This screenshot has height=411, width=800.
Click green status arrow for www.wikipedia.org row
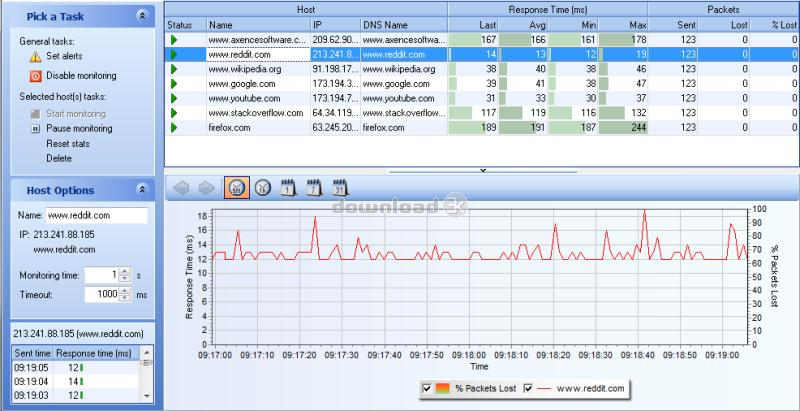coord(174,69)
